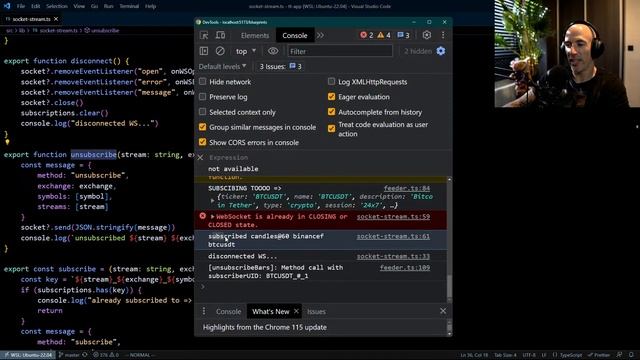Uncheck Group similar messages in console
The height and width of the screenshot is (360, 640).
coord(202,127)
